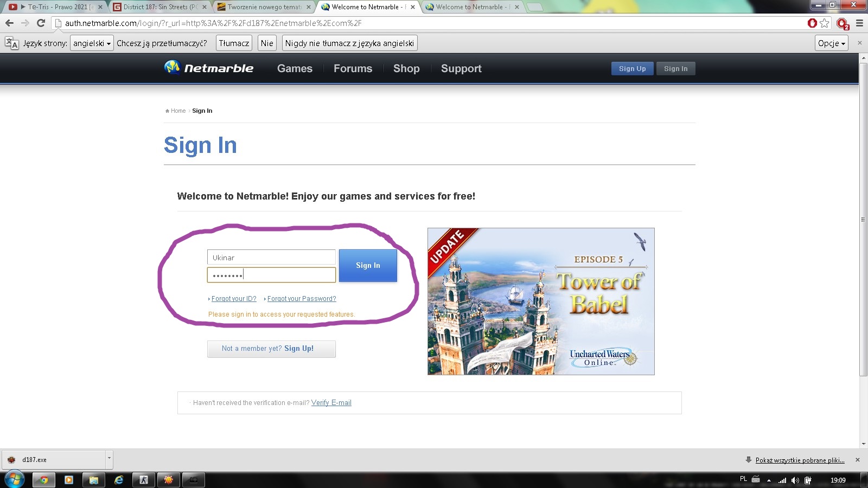This screenshot has height=488, width=868.
Task: Close the Te-Tris YouTube tab
Action: tap(100, 7)
